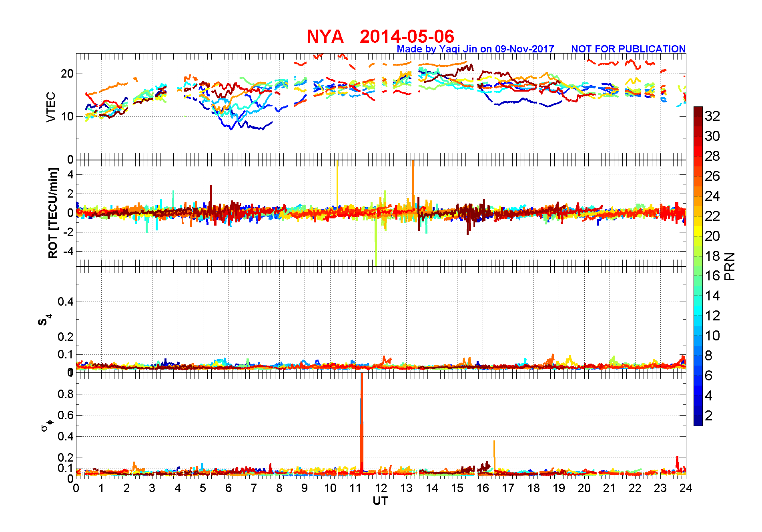
Task: Click the orange sigma-phi spike near 16.5 UT
Action: pyautogui.click(x=494, y=456)
